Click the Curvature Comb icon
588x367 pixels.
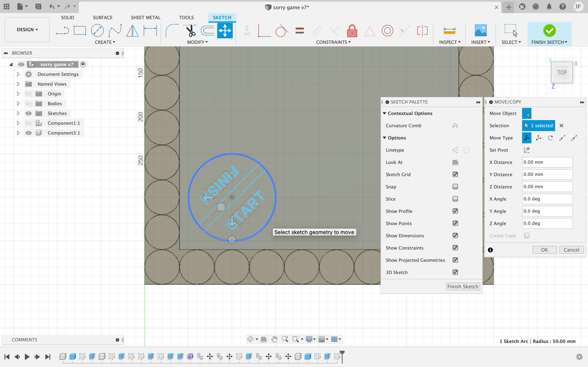[x=455, y=125]
